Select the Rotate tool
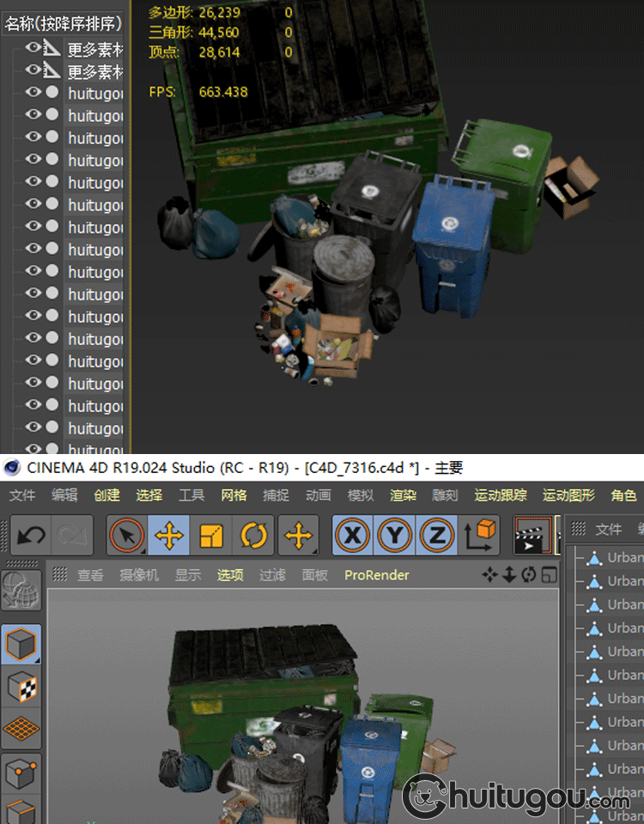The height and width of the screenshot is (824, 644). click(x=253, y=536)
